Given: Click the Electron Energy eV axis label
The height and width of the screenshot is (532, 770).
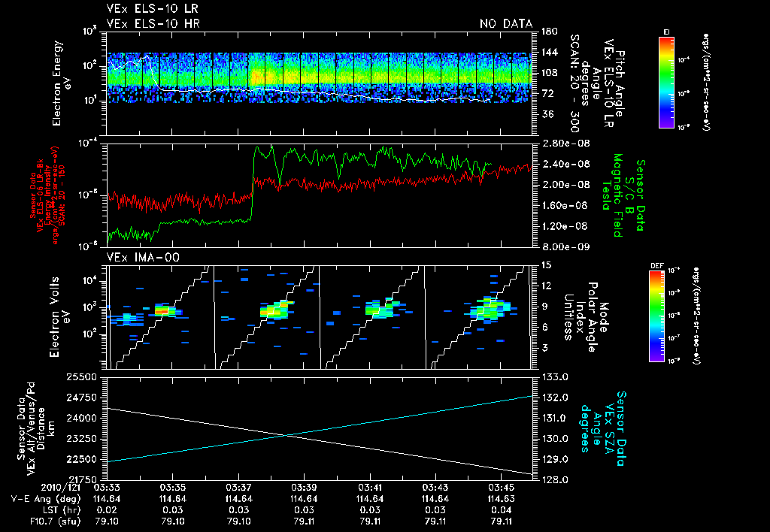Looking at the screenshot, I should coord(62,83).
